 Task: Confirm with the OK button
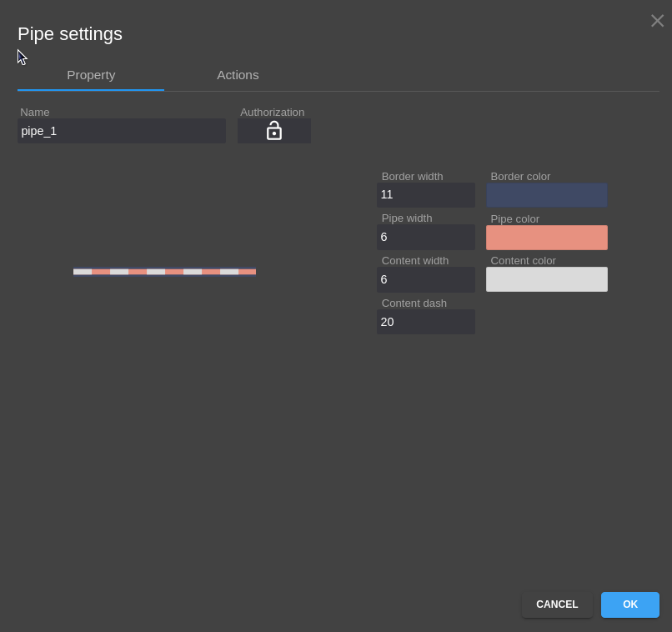coord(630,604)
